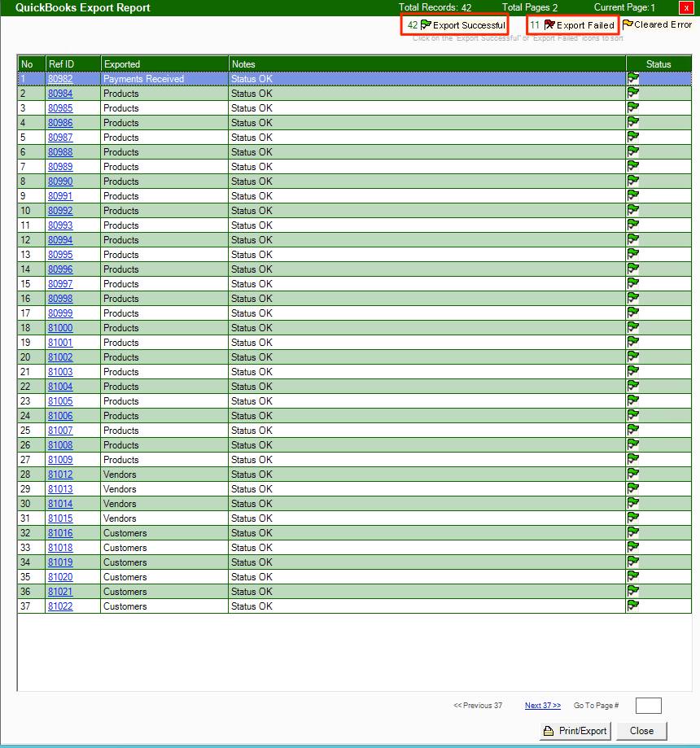Click the red Export Failed flag icon
Viewport: 700px width, 748px height.
coord(549,25)
